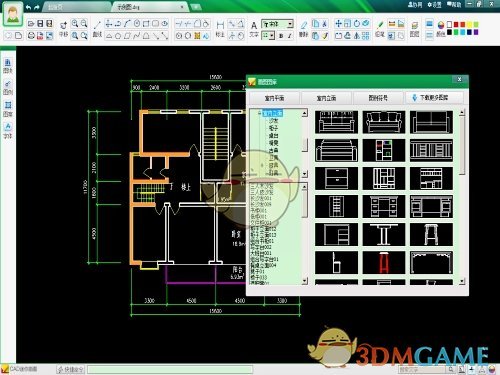Click the printer icon in the toolbar
This screenshot has width=500, height=375.
point(31,35)
